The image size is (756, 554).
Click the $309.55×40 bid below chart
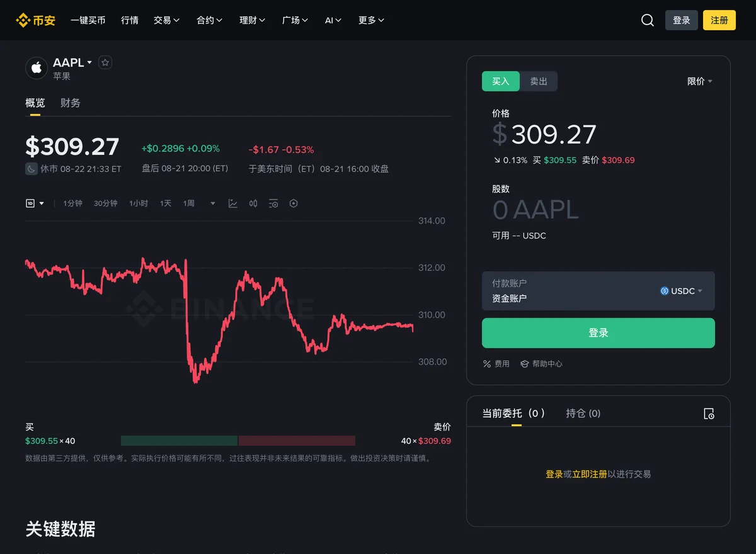coord(50,441)
